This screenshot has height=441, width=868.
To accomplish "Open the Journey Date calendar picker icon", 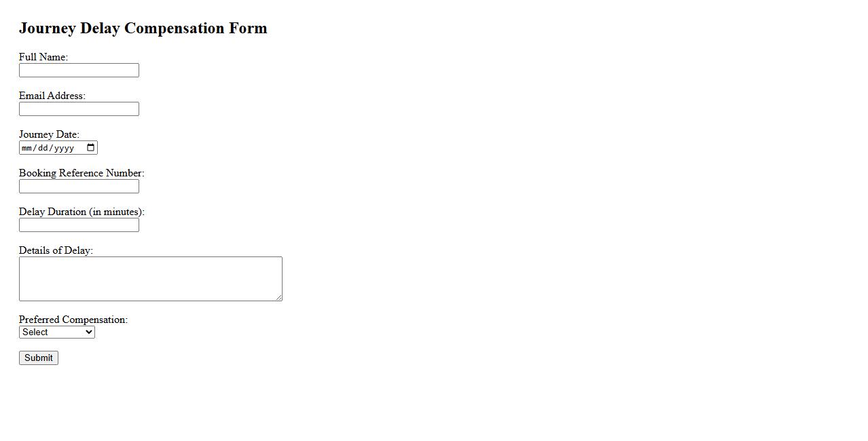I will [91, 148].
